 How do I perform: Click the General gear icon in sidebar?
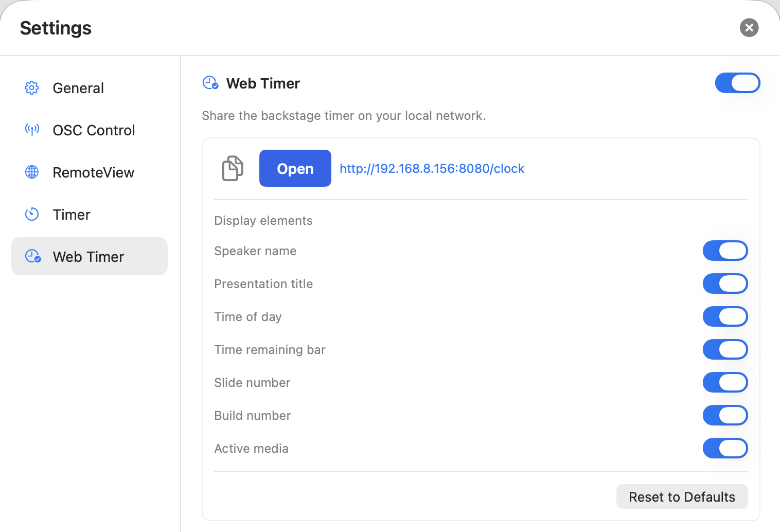pyautogui.click(x=32, y=88)
